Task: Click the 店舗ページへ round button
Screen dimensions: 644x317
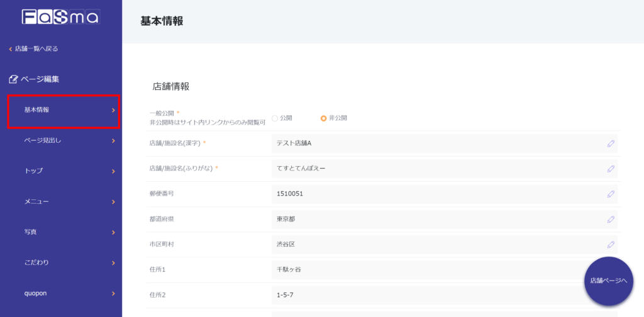Action: click(608, 281)
